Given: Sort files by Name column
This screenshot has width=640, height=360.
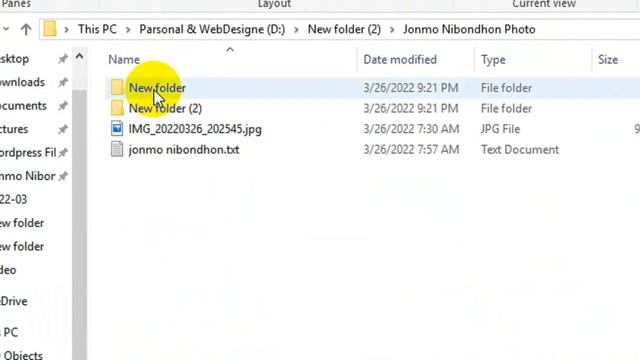Looking at the screenshot, I should [124, 60].
